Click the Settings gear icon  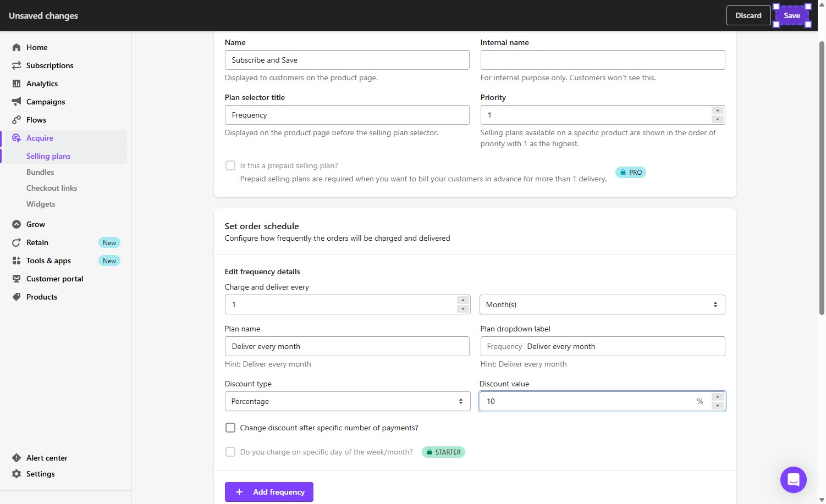coord(16,474)
